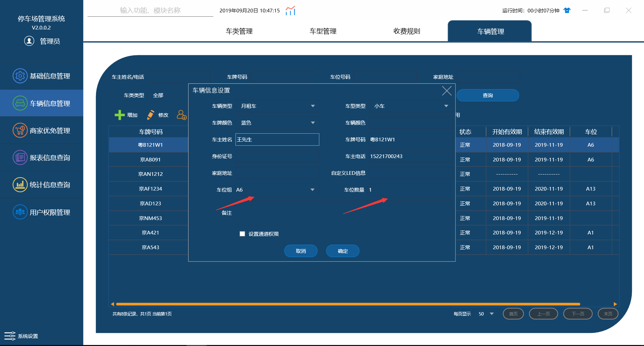Click 下一页 pagination button
Image resolution: width=644 pixels, height=346 pixels.
point(578,314)
